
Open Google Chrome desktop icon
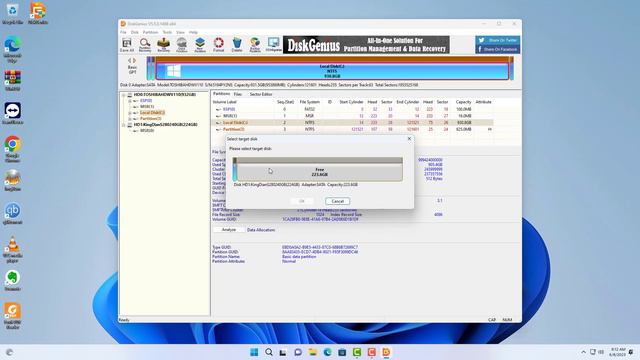click(x=12, y=150)
